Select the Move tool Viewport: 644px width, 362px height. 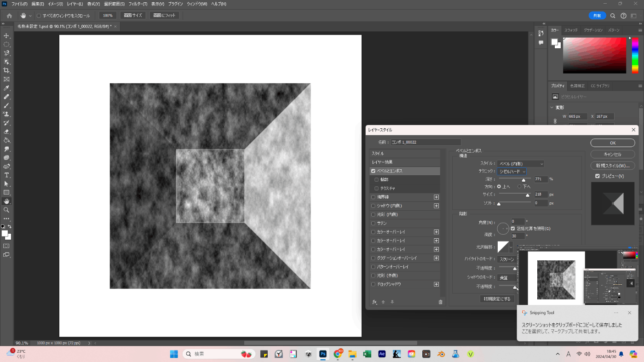(6, 36)
